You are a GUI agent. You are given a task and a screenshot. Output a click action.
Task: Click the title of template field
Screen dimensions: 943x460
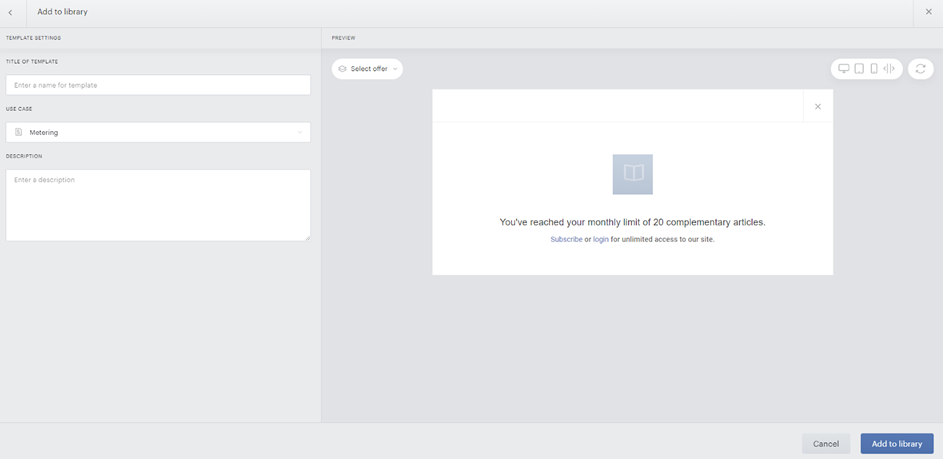point(158,85)
